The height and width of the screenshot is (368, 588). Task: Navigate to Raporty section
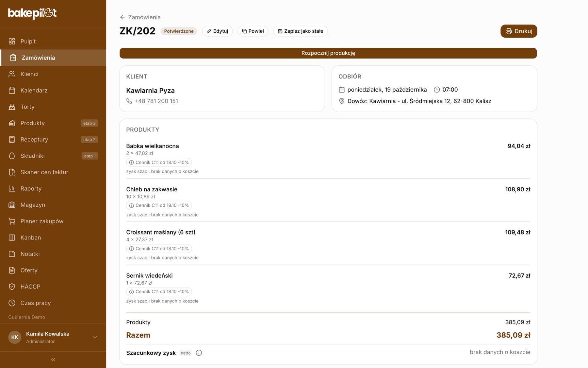(x=53, y=188)
